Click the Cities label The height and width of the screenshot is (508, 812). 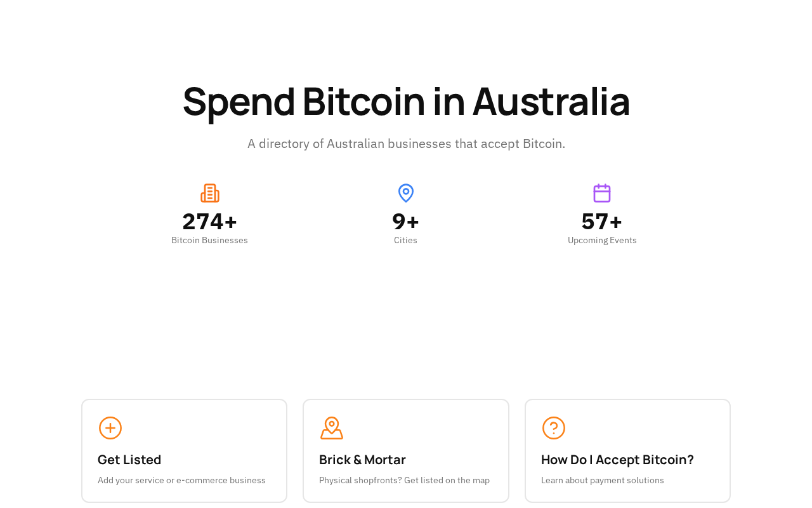405,240
